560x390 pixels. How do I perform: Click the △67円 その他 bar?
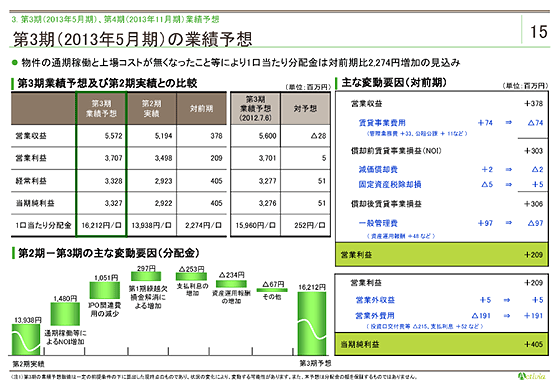[x=272, y=290]
